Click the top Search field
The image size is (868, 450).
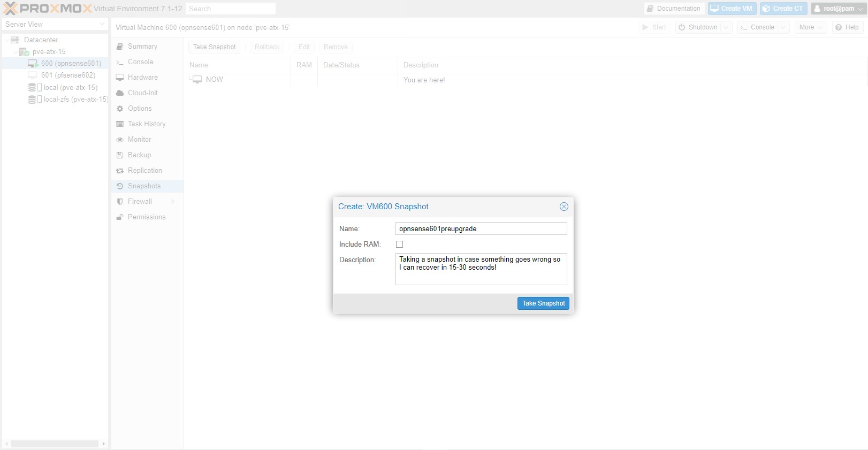[231, 9]
